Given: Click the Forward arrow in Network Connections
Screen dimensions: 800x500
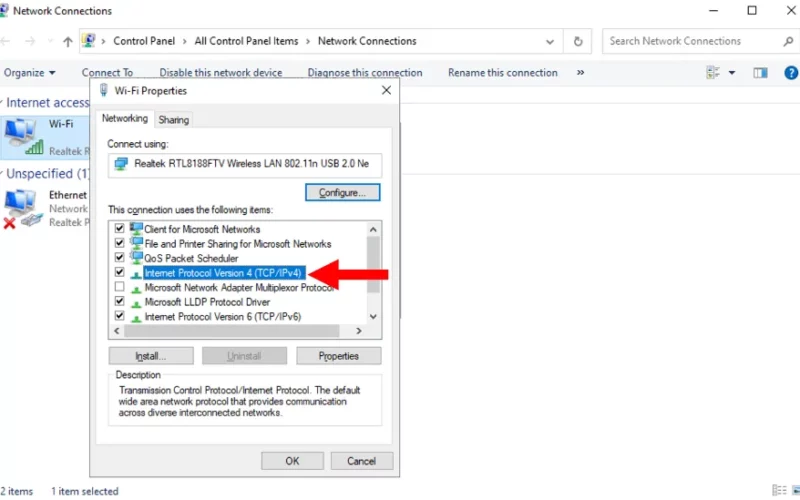Looking at the screenshot, I should tap(30, 41).
